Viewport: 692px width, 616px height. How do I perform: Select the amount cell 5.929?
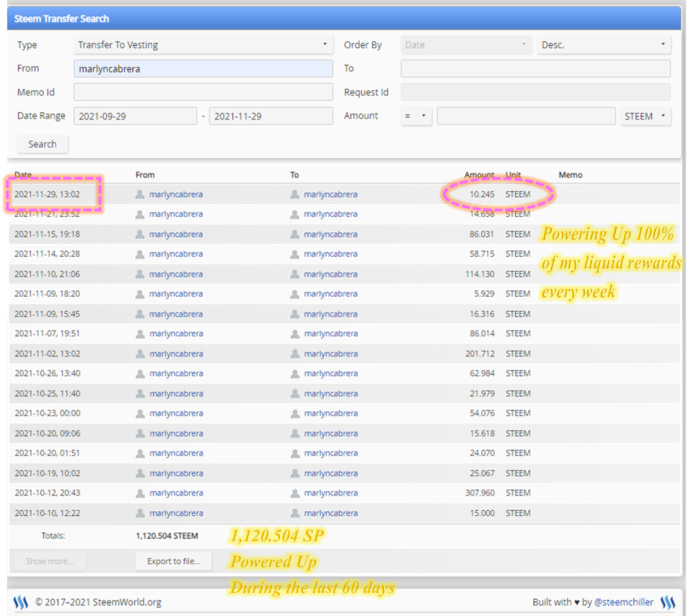tap(484, 294)
